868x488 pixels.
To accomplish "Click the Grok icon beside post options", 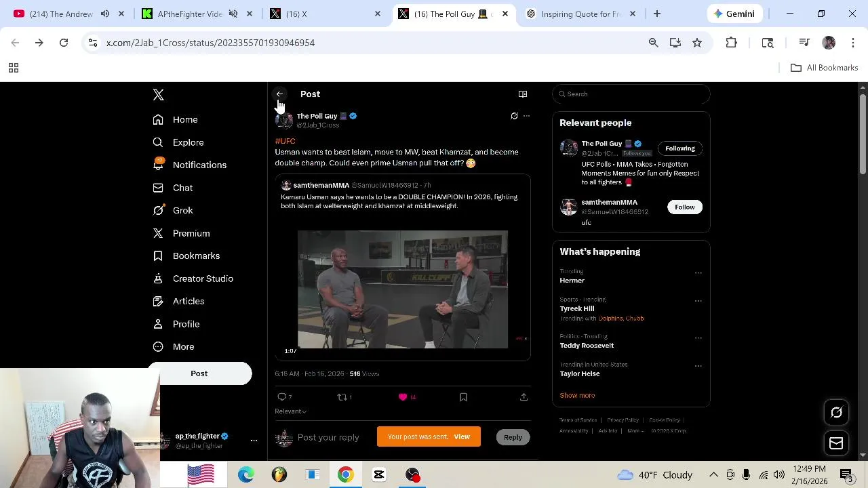I will pyautogui.click(x=514, y=116).
